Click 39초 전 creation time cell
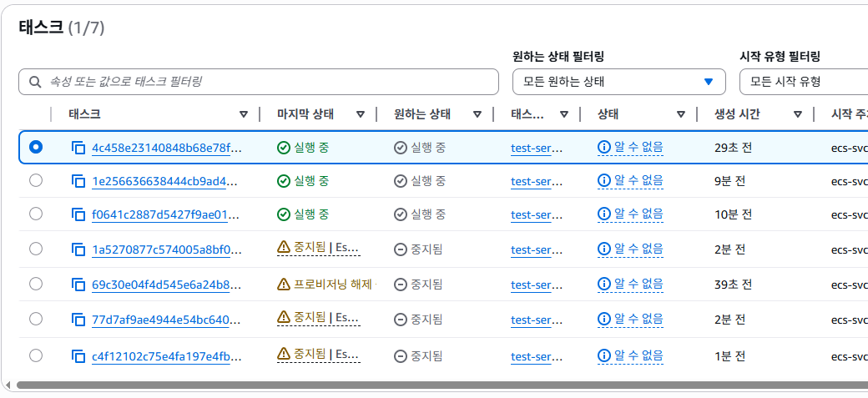 733,285
